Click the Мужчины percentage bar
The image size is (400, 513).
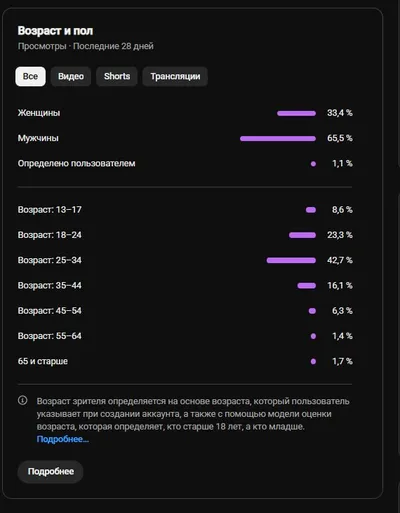click(x=278, y=139)
